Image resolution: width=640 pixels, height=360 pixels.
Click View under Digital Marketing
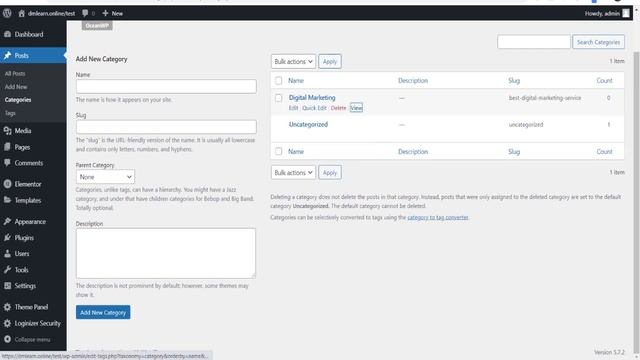tap(356, 108)
